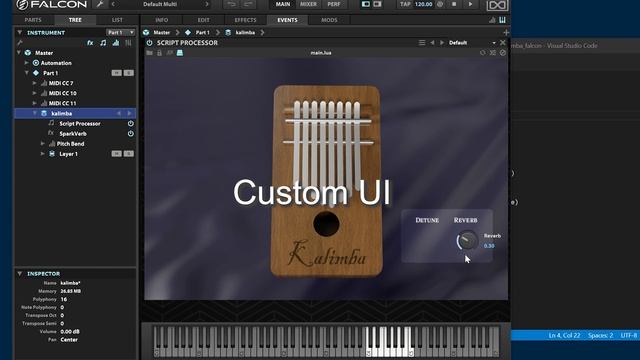Load next program arrow on kalimba row
The height and width of the screenshot is (360, 640).
(x=129, y=113)
